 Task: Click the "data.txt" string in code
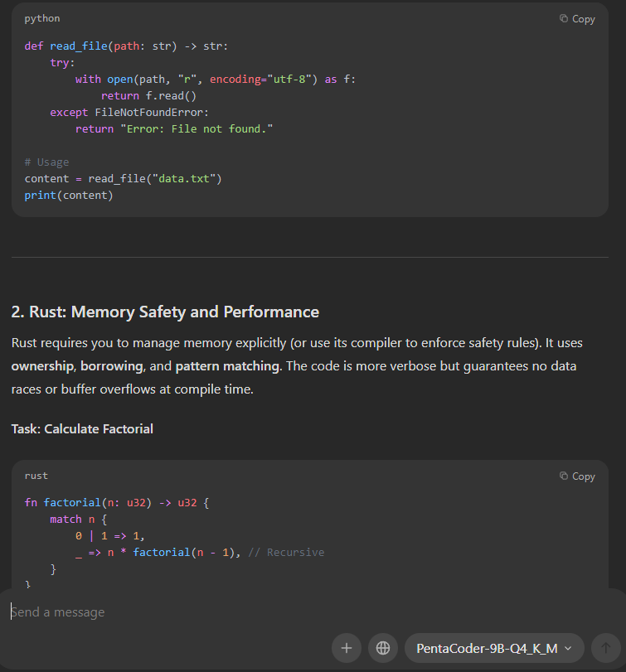coord(184,179)
